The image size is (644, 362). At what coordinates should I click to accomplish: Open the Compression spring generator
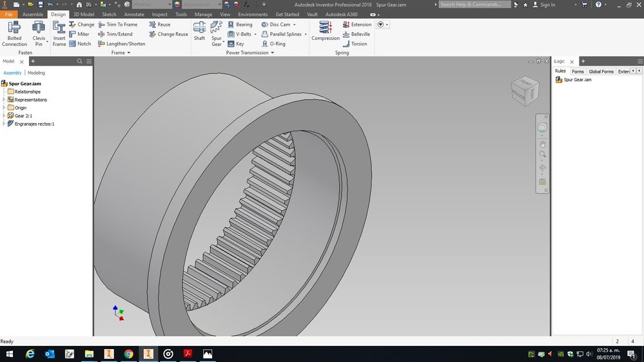tap(326, 31)
